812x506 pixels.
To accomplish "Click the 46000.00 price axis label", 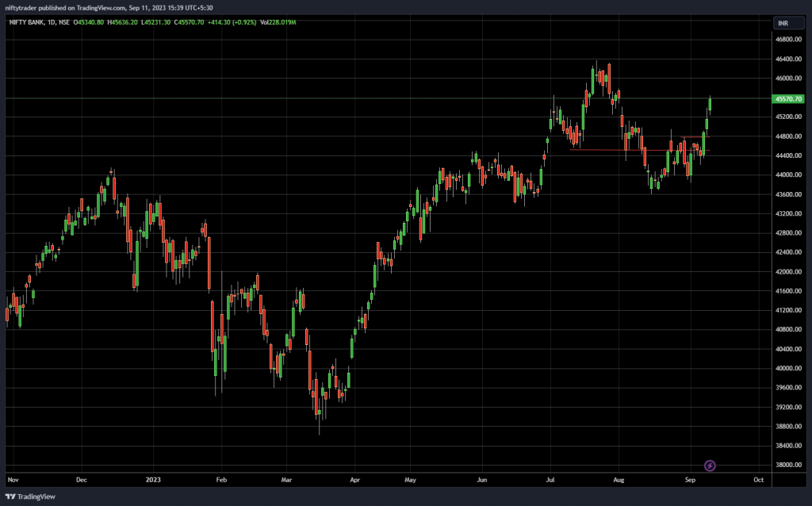I will tap(788, 79).
